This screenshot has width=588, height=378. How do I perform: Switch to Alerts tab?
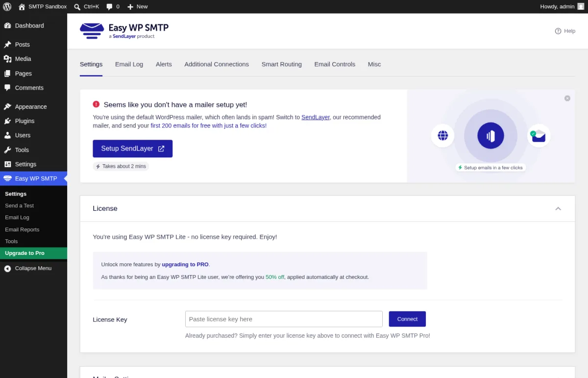coord(164,64)
